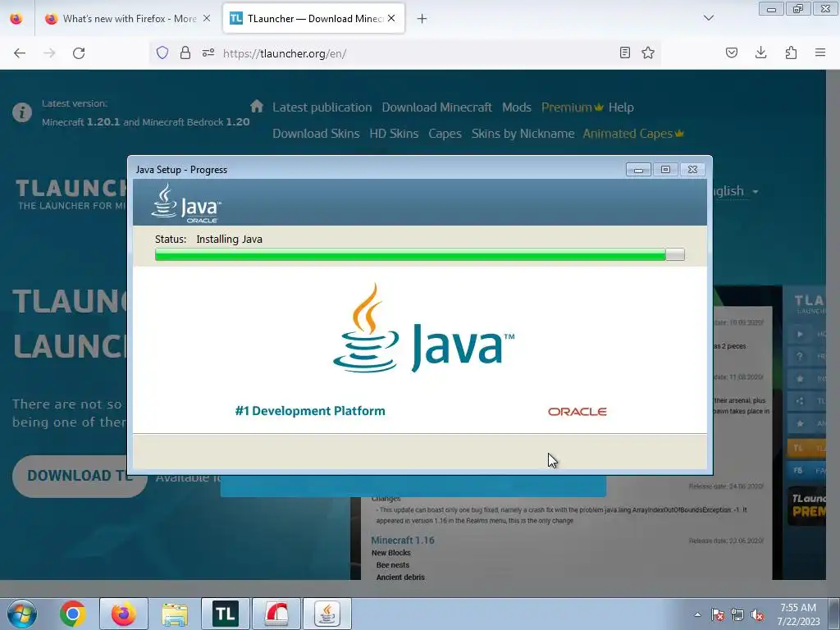Open Premium menu link
Screen dimensions: 840x630
click(572, 107)
